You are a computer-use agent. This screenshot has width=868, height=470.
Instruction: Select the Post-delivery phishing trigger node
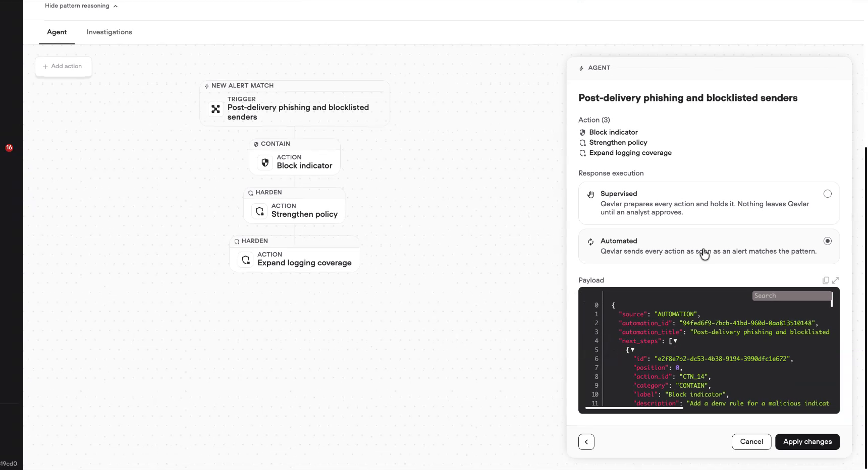[x=295, y=103]
